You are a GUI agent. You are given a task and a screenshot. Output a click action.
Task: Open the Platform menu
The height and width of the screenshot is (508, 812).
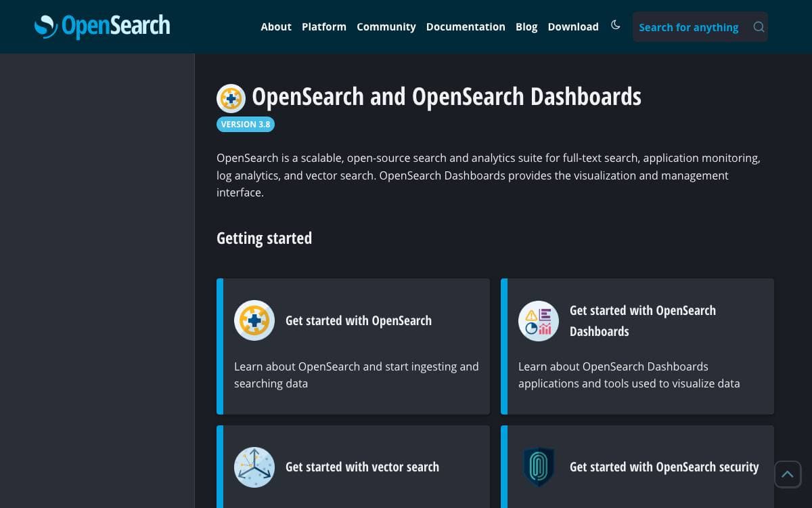coord(324,27)
